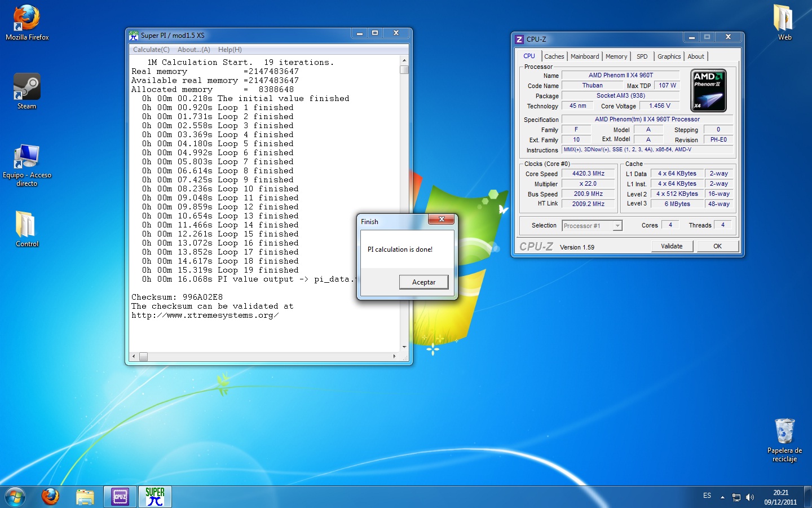The image size is (812, 508).
Task: Click the Super PI horizontal scrollbar thumb
Action: click(143, 357)
